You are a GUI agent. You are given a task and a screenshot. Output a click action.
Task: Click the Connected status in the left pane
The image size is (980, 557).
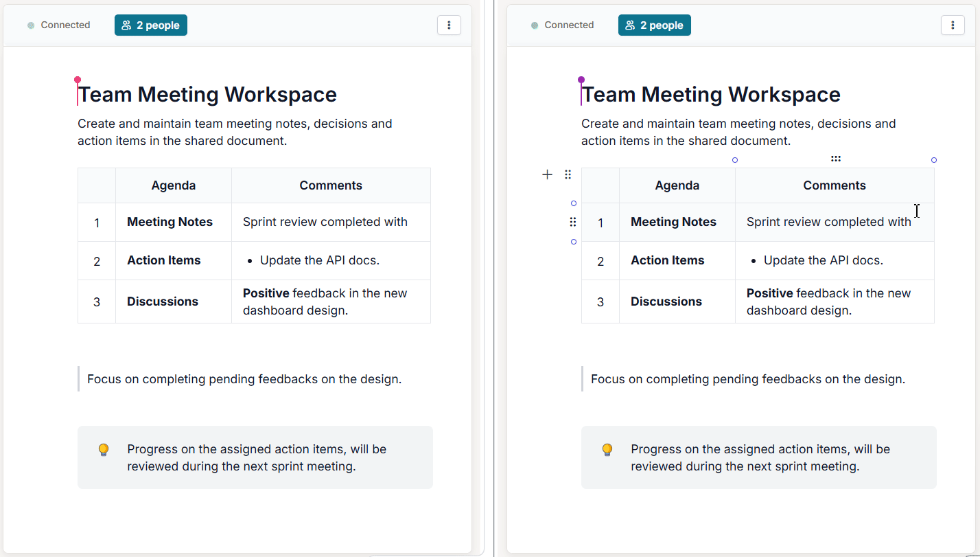coord(59,25)
